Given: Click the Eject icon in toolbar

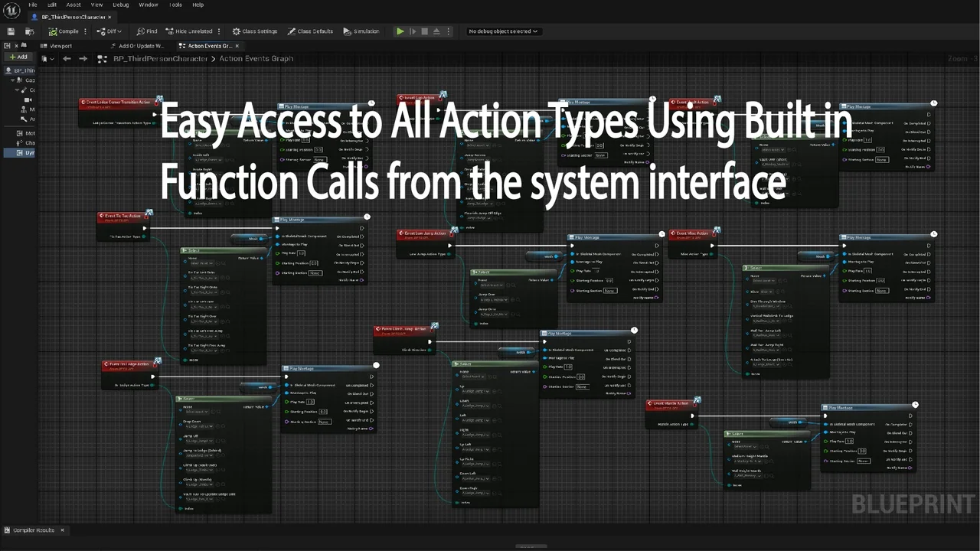Looking at the screenshot, I should click(x=436, y=31).
